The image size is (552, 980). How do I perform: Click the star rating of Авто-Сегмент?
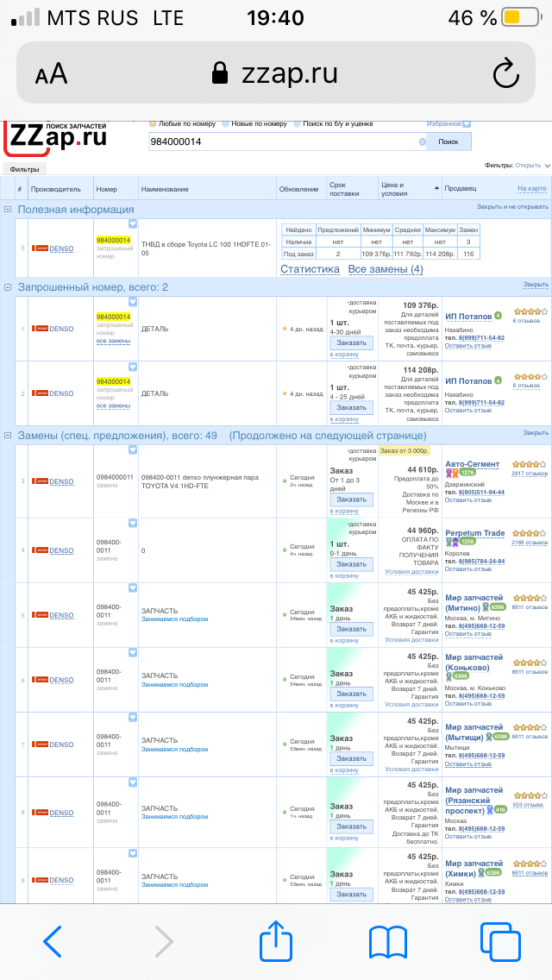(529, 464)
